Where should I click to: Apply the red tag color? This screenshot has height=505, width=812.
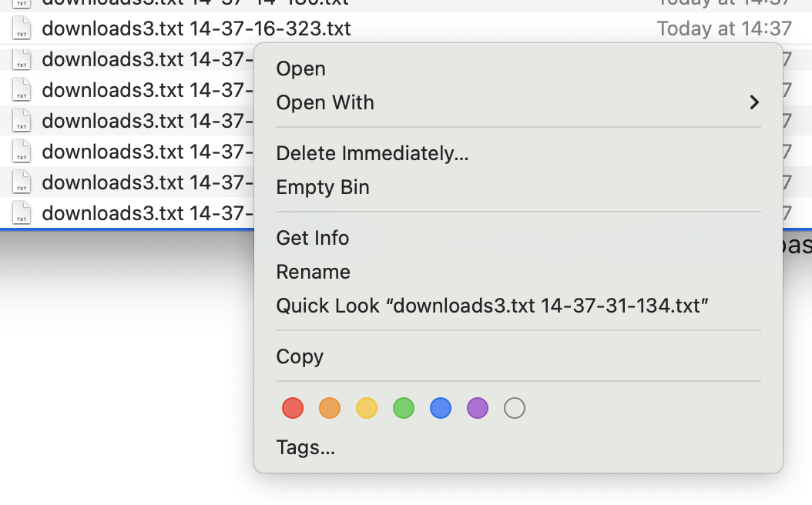point(293,408)
